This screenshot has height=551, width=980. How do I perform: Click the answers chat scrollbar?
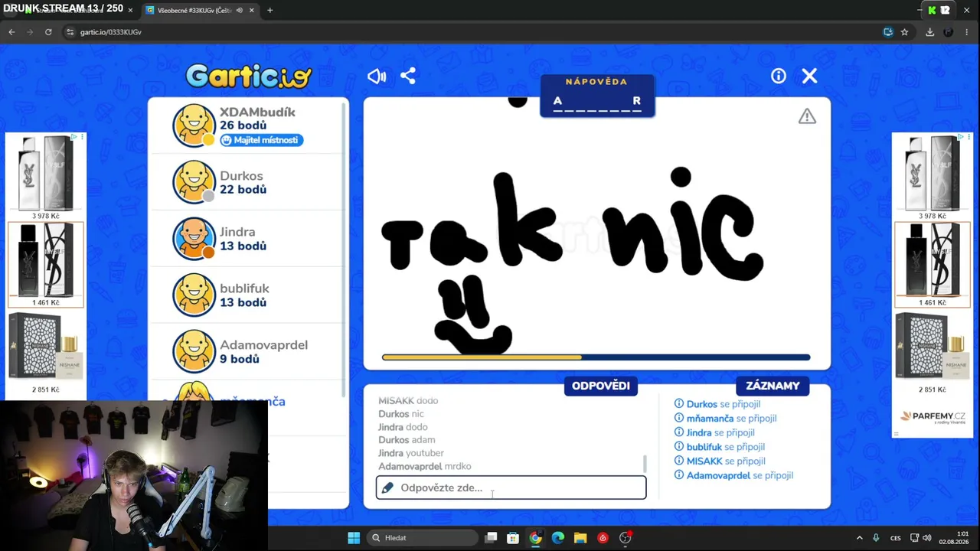645,464
